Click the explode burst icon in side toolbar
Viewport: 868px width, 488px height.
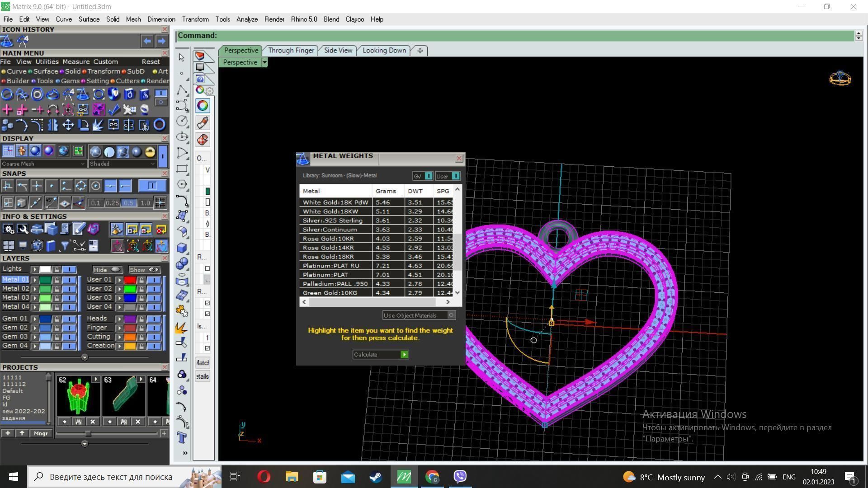click(x=182, y=327)
